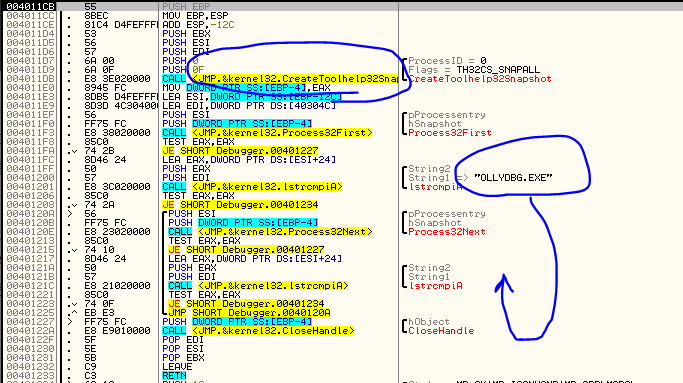The height and width of the screenshot is (383, 683).
Task: Click the "OLLYDBG.EXE" string comment
Action: [513, 178]
